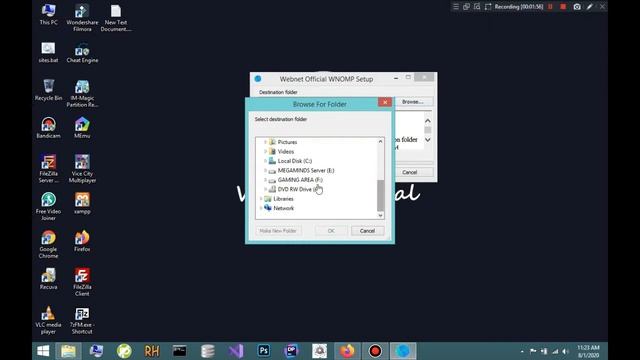This screenshot has height=360, width=640.
Task: Open recorder drawing pencil tool
Action: coord(589,7)
